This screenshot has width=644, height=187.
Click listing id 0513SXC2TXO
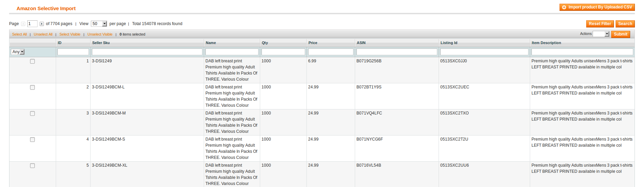tap(454, 113)
